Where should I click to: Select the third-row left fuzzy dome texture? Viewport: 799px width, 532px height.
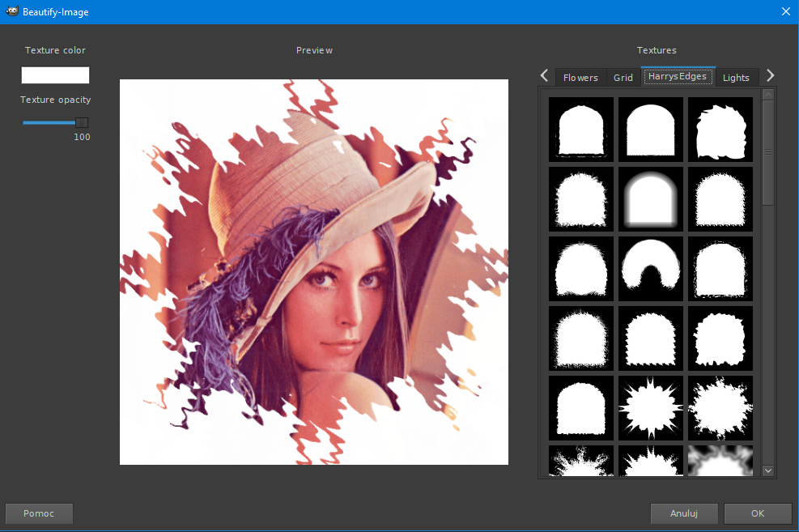tap(581, 269)
